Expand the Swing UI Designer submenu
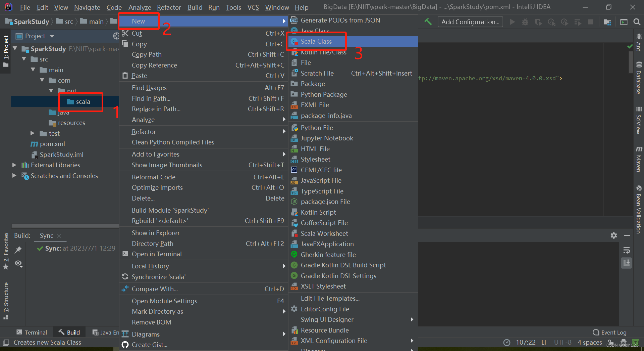Image resolution: width=644 pixels, height=351 pixels. (353, 319)
